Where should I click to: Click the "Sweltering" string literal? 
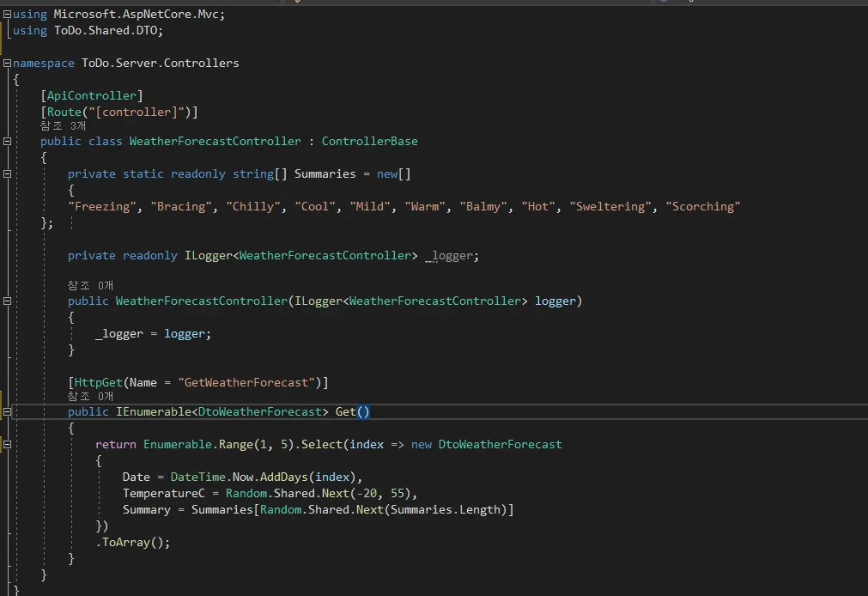pyautogui.click(x=610, y=207)
